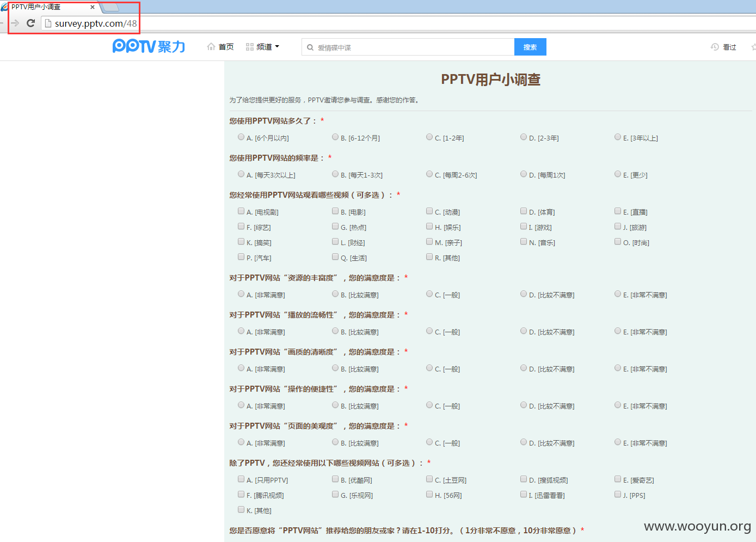
Task: Click the browser forward arrow
Action: point(15,23)
